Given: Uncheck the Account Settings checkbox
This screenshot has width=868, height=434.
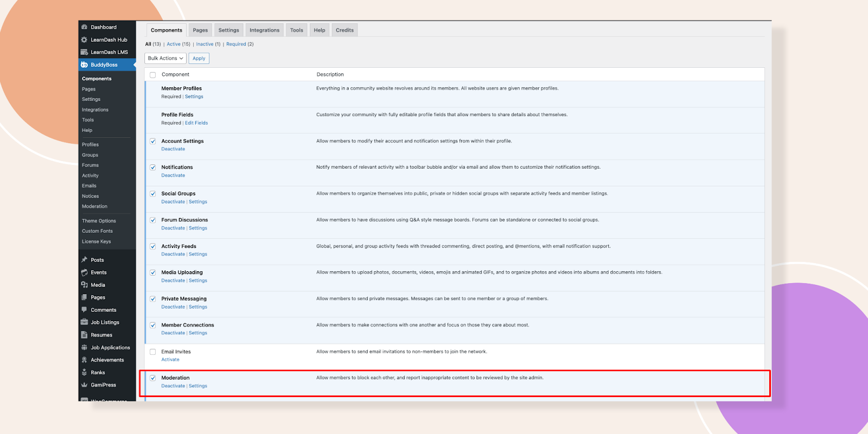Looking at the screenshot, I should click(153, 141).
